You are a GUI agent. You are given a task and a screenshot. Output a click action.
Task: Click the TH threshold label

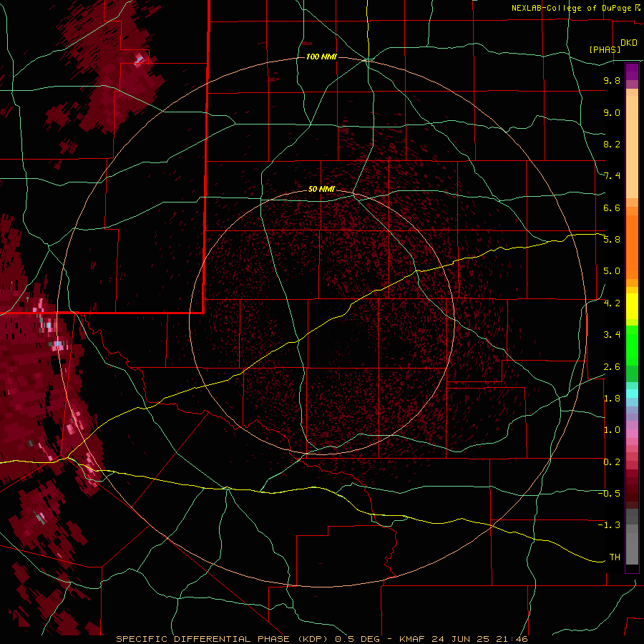(x=615, y=557)
